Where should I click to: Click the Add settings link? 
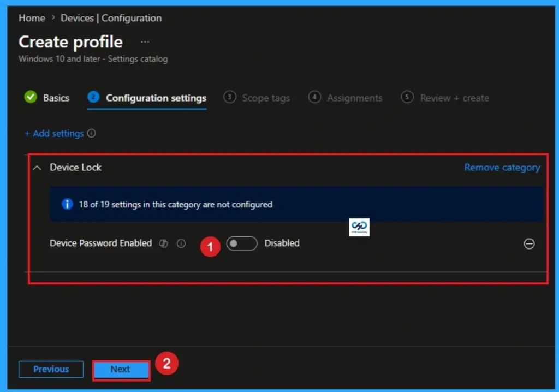(x=54, y=133)
